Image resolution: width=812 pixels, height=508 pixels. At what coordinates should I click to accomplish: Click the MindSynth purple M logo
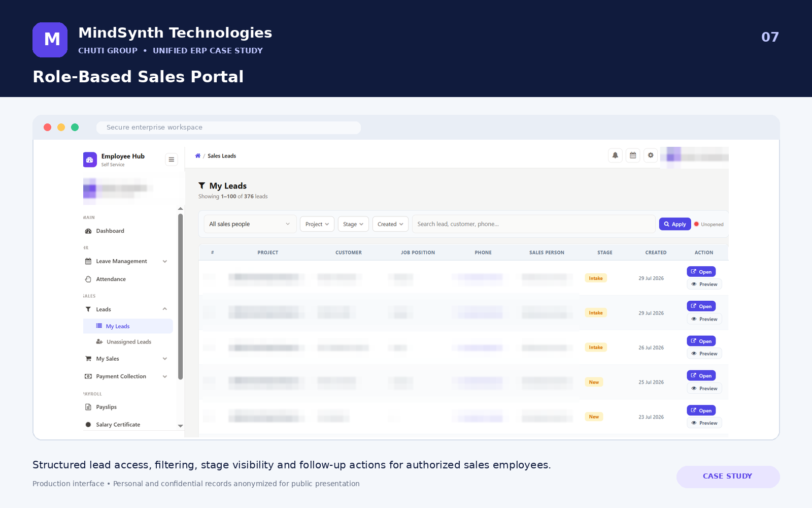[x=50, y=40]
